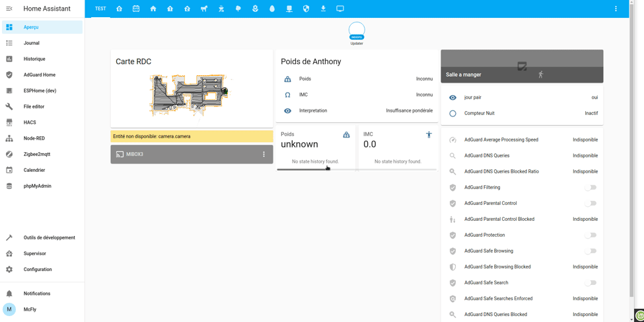This screenshot has height=322, width=644.
Task: Toggle AdGuard Safe Search switch
Action: [x=590, y=282]
